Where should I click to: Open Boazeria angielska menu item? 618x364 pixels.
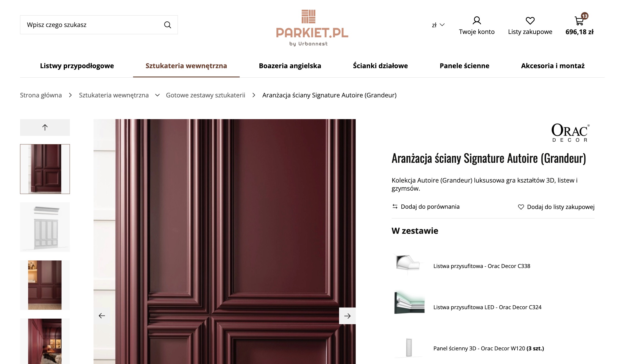point(290,66)
